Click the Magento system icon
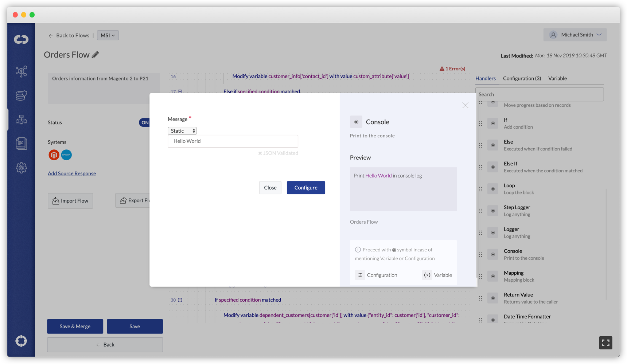This screenshot has width=627, height=364. pyautogui.click(x=54, y=155)
